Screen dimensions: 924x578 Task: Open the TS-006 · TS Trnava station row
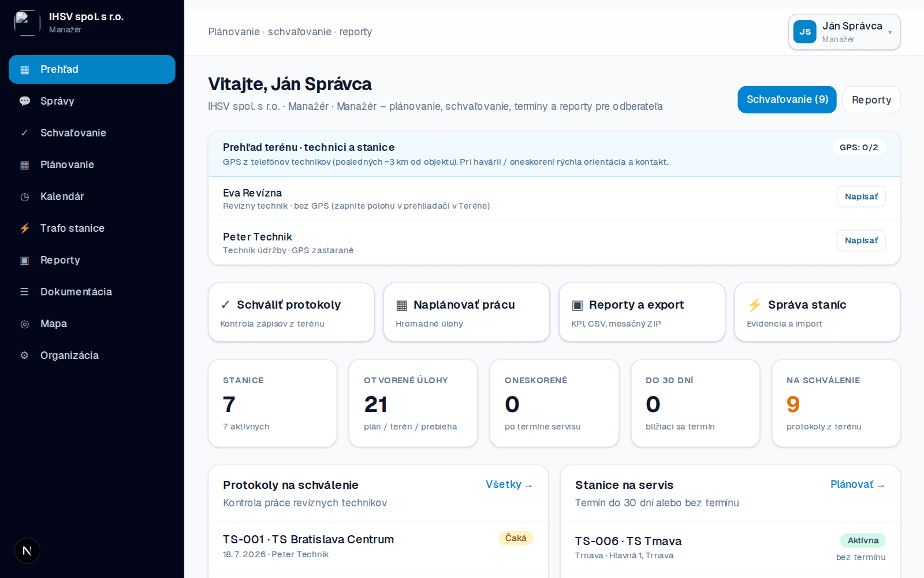[731, 547]
